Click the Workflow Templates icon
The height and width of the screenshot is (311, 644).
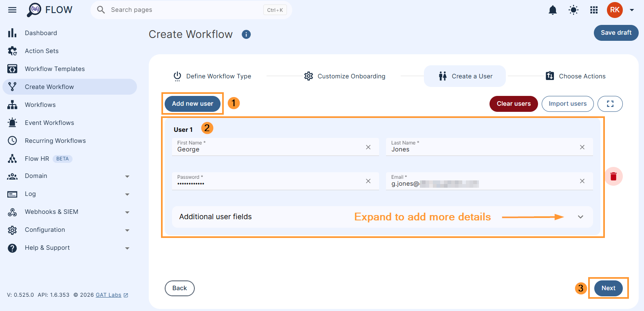pyautogui.click(x=12, y=69)
